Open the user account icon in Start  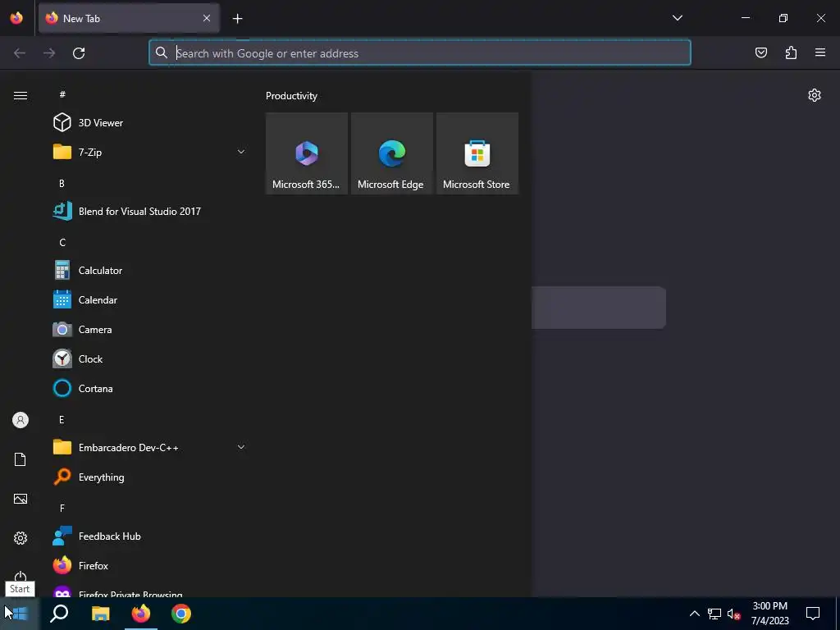[21, 420]
